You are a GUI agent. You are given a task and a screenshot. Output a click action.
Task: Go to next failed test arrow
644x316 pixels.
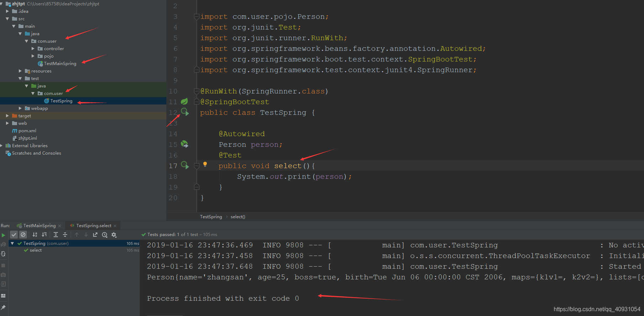pos(86,235)
